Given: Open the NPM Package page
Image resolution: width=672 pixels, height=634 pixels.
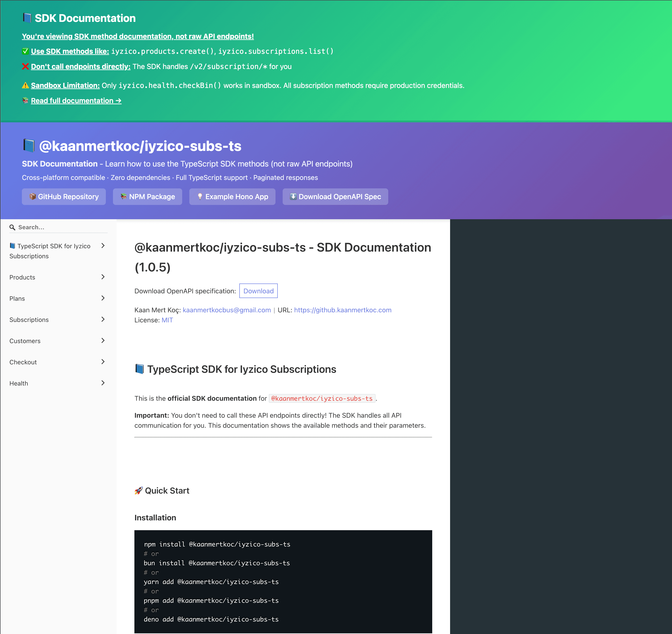Looking at the screenshot, I should pos(147,196).
